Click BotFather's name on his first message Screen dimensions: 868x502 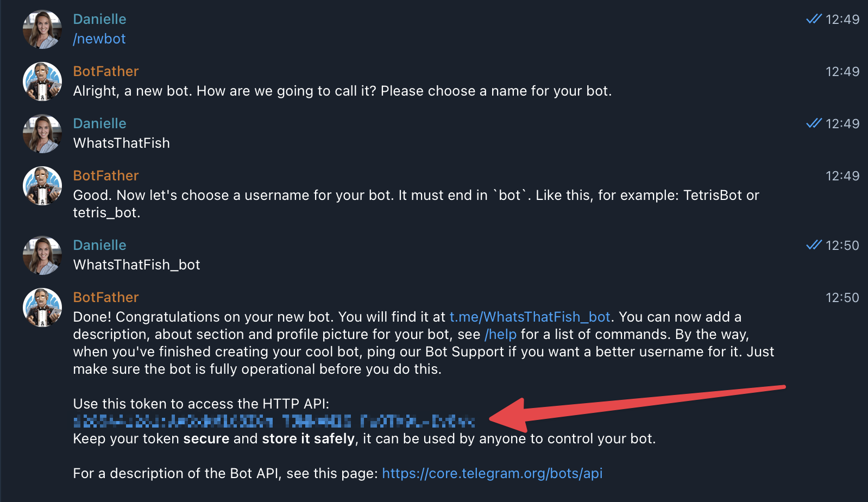[105, 71]
